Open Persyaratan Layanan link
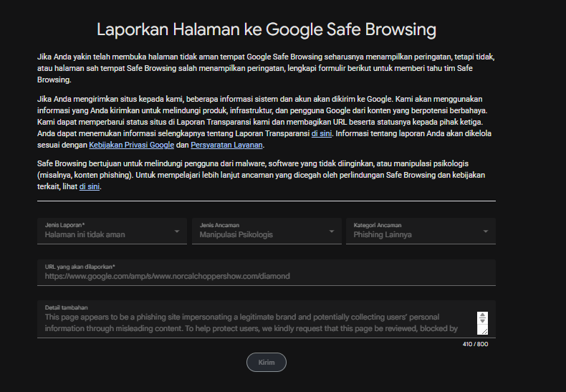The width and height of the screenshot is (566, 392). [226, 145]
